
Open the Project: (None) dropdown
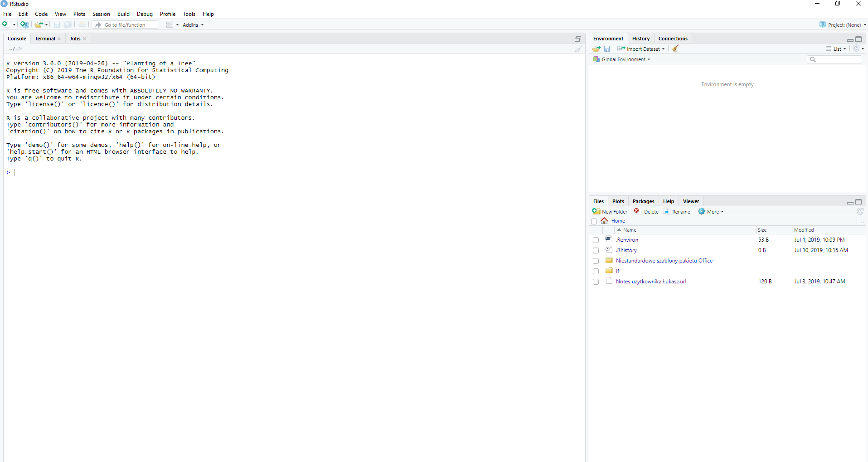(x=843, y=25)
